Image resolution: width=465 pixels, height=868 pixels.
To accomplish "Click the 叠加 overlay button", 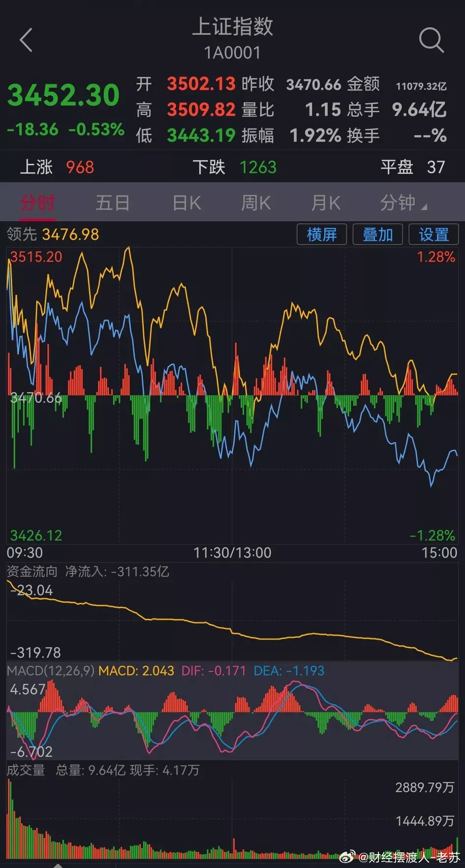I will 377,234.
